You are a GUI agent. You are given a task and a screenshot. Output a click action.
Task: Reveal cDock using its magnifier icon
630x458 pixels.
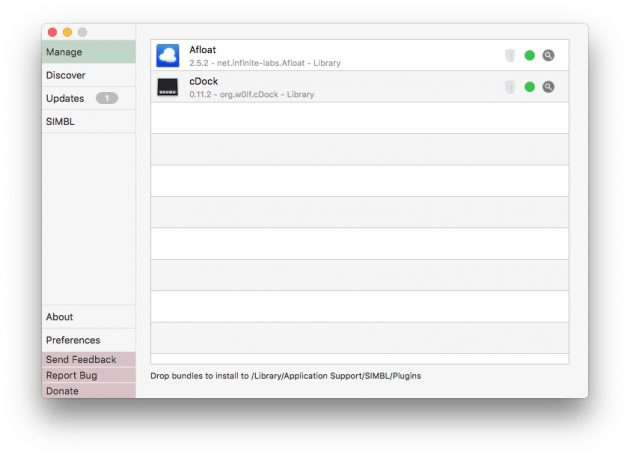(x=548, y=87)
